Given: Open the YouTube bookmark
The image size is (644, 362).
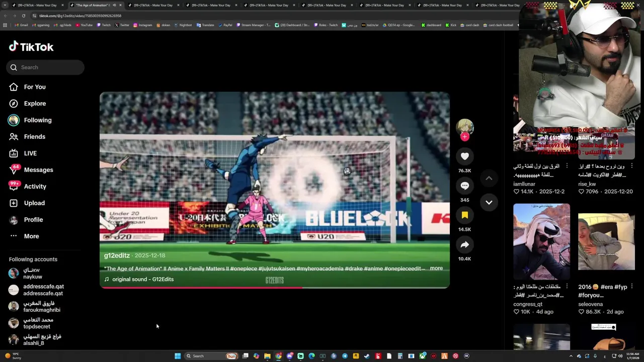Looking at the screenshot, I should tap(84, 25).
